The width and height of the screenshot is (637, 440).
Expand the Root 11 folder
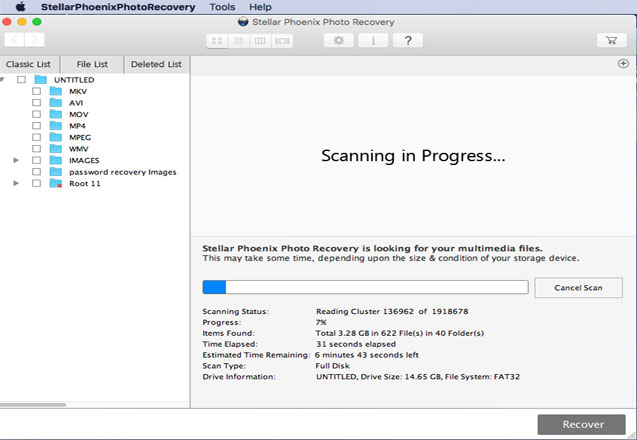[16, 183]
